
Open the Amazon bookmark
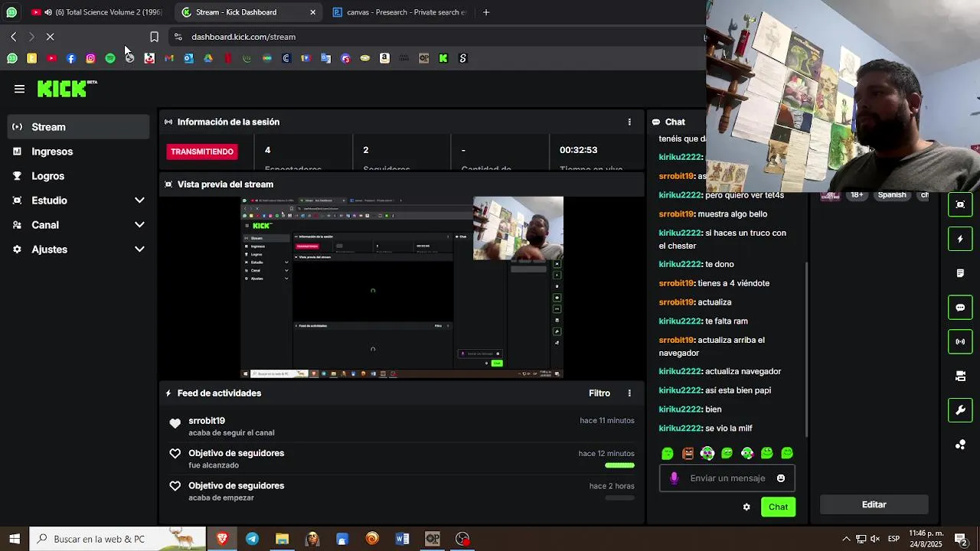click(x=384, y=58)
